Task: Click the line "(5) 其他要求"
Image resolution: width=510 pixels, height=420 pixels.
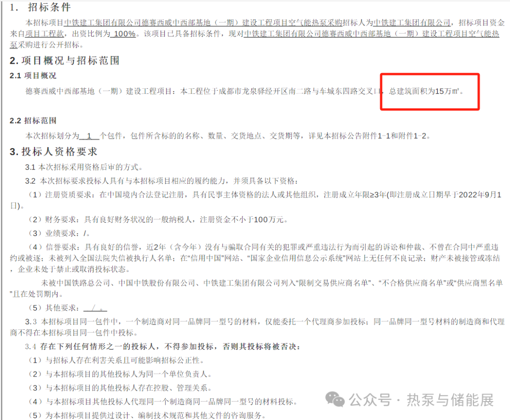Action: 68,308
